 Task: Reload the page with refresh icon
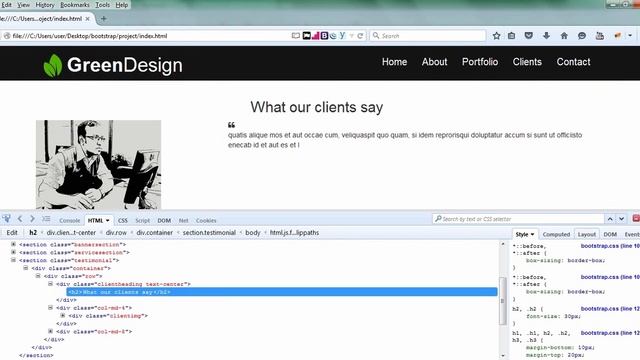point(360,36)
